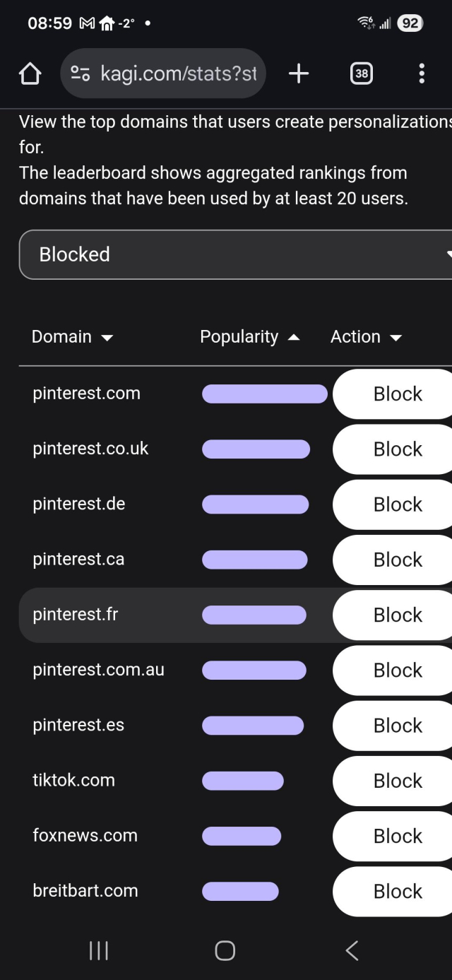Image resolution: width=452 pixels, height=980 pixels.
Task: Block foxnews.com
Action: tap(398, 836)
